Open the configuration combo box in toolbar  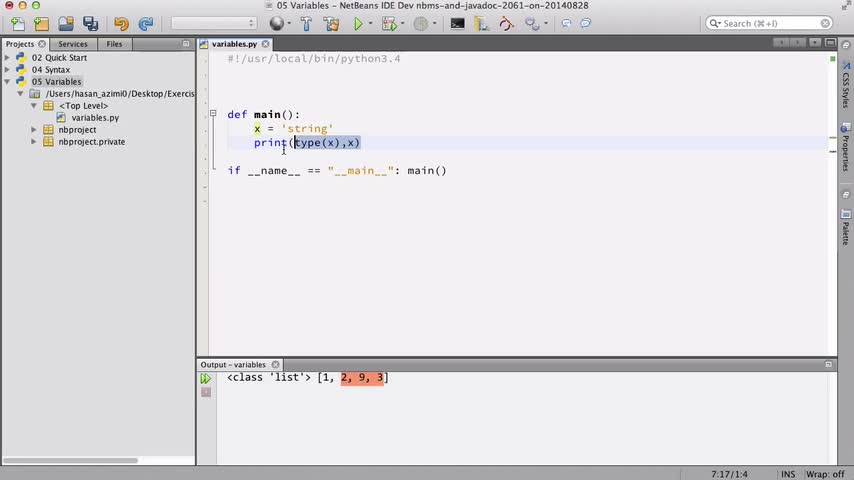[214, 23]
